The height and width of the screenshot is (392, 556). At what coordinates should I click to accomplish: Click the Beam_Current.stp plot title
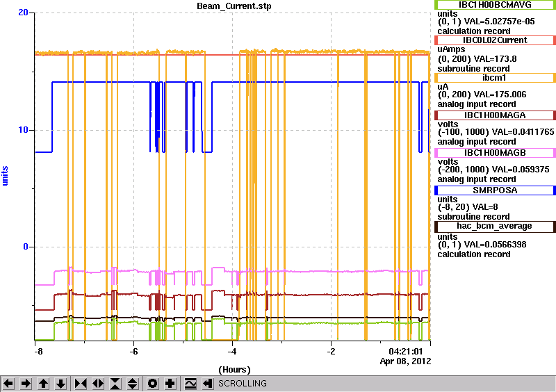(234, 6)
